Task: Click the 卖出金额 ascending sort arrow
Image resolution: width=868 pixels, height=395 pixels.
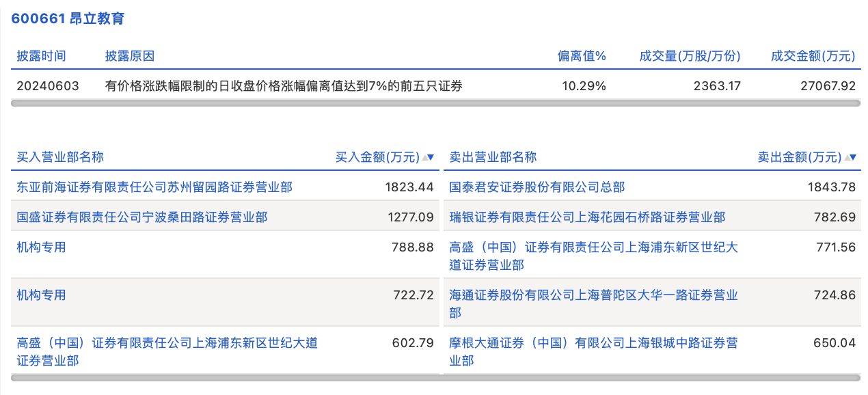Action: tap(847, 157)
